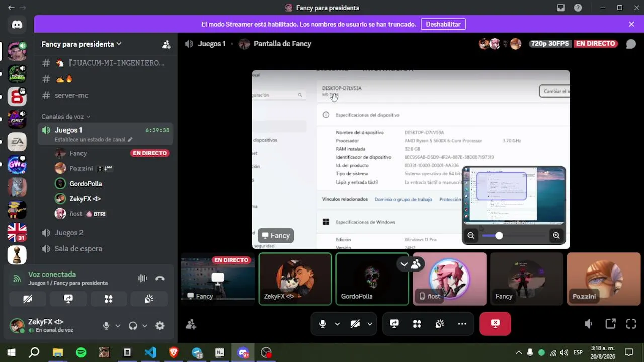Image resolution: width=644 pixels, height=362 pixels.
Task: Disconnect using the phone hang-up icon
Action: 160,278
